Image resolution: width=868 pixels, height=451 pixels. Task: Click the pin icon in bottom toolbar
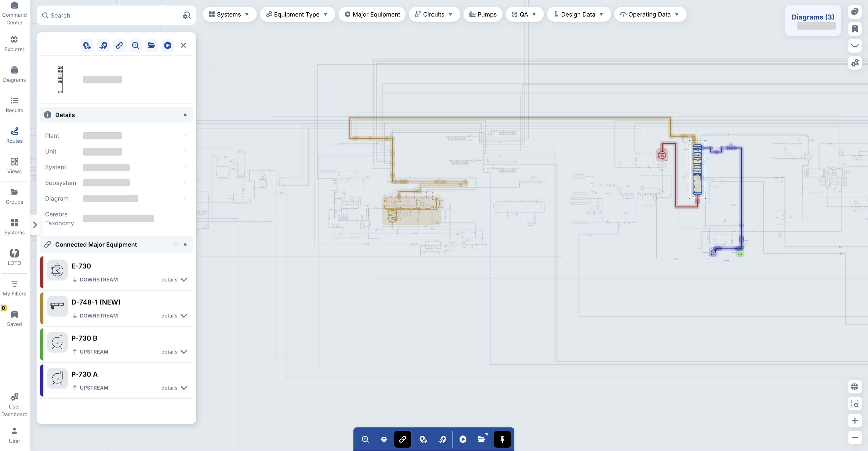[502, 439]
